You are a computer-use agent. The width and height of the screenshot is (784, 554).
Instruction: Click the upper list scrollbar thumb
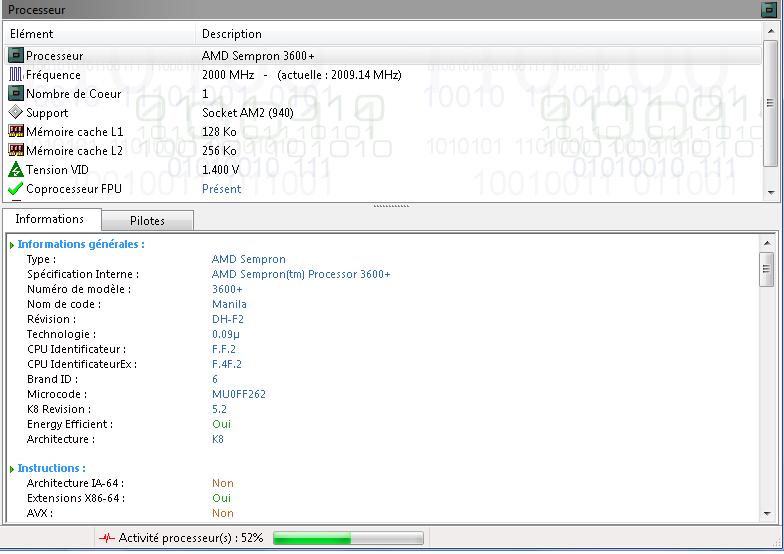pos(771,102)
